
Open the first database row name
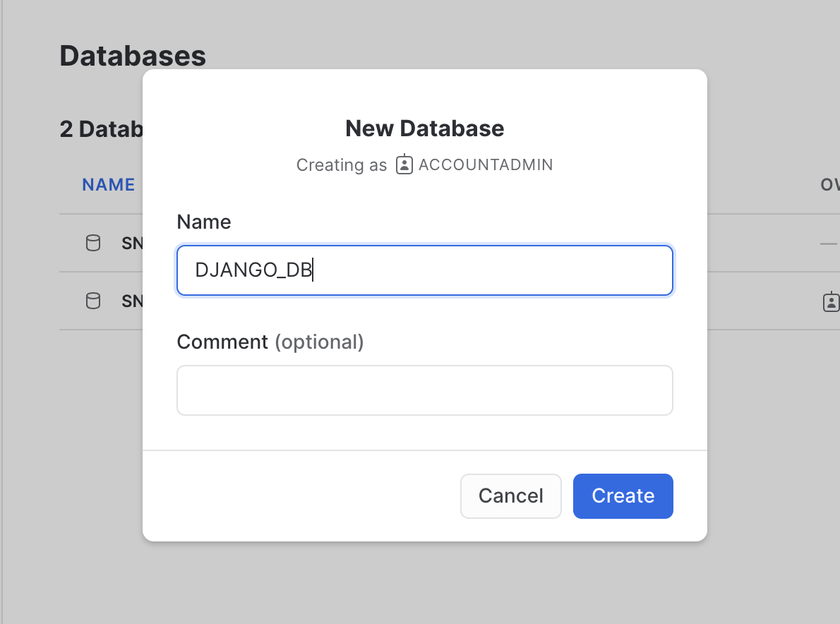[x=132, y=244]
